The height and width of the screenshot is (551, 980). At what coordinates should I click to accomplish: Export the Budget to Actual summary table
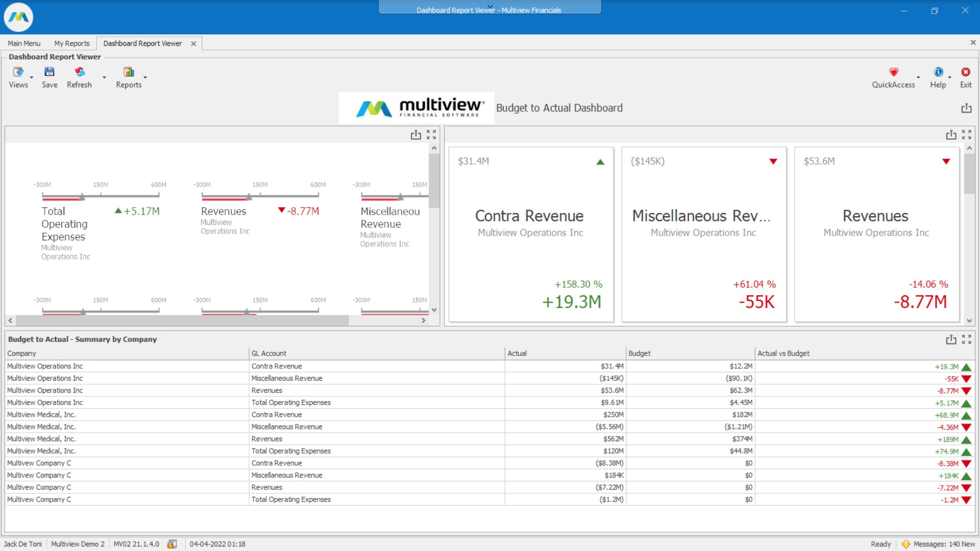pyautogui.click(x=951, y=339)
